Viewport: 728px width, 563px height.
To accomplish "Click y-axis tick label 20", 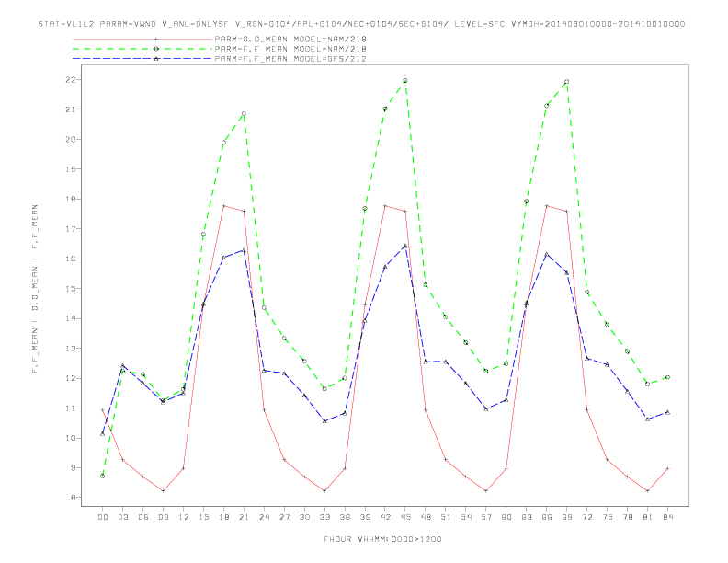I will point(70,139).
